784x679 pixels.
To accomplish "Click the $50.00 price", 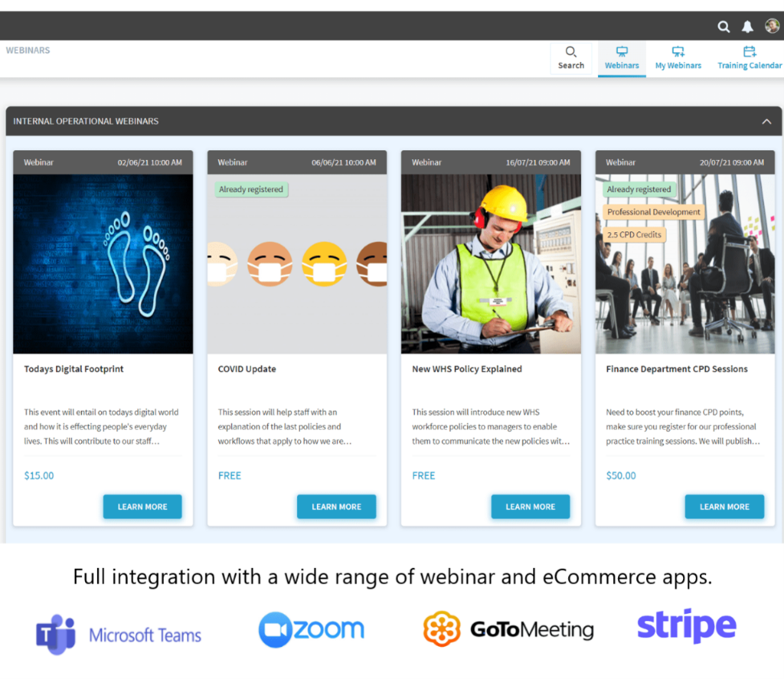I will [x=621, y=475].
